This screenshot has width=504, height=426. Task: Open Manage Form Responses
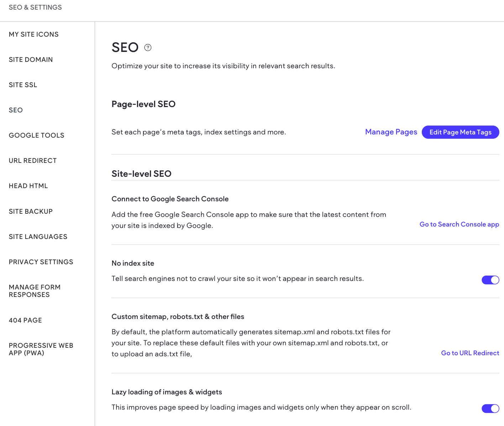pyautogui.click(x=35, y=291)
